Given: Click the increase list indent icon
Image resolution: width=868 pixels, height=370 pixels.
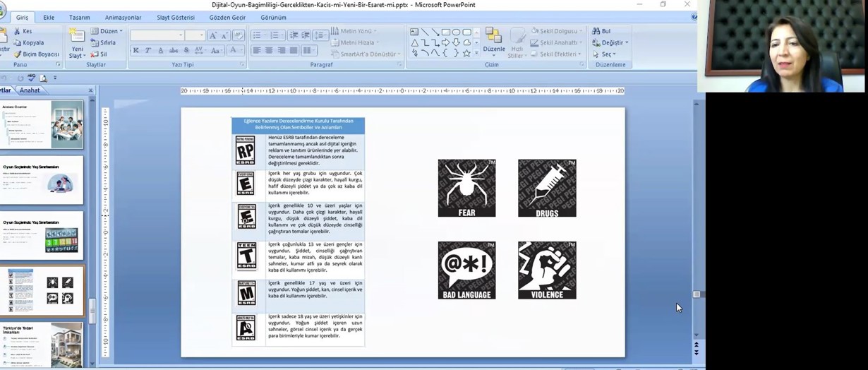Looking at the screenshot, I should (306, 35).
